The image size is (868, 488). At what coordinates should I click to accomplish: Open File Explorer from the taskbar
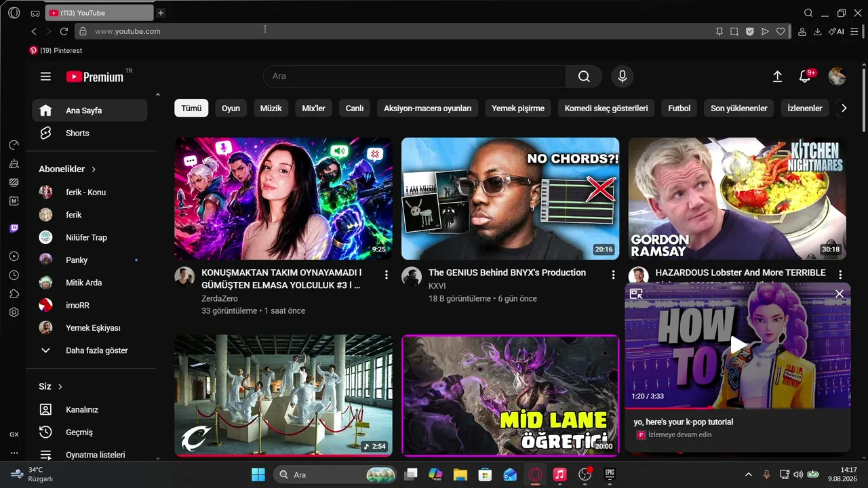pos(460,474)
